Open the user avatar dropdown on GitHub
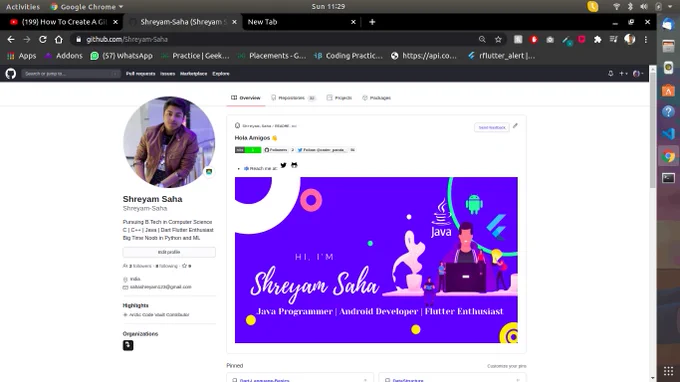This screenshot has width=680, height=382. coord(638,74)
